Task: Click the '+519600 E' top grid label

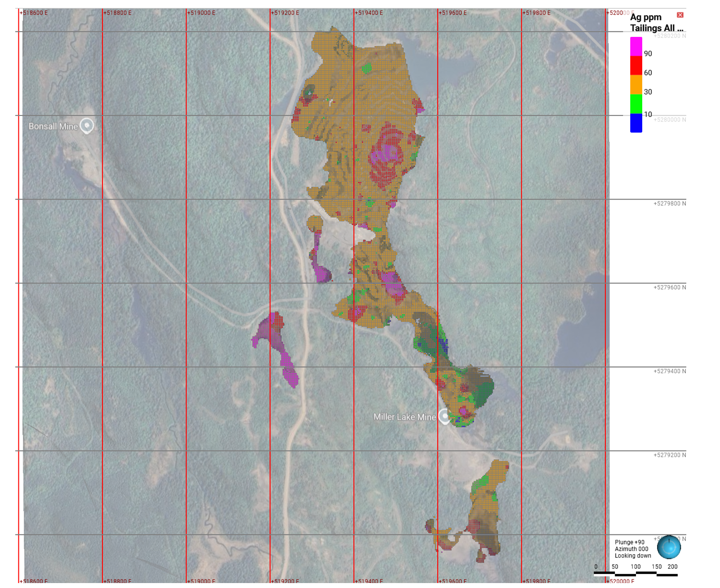Action: pyautogui.click(x=453, y=13)
